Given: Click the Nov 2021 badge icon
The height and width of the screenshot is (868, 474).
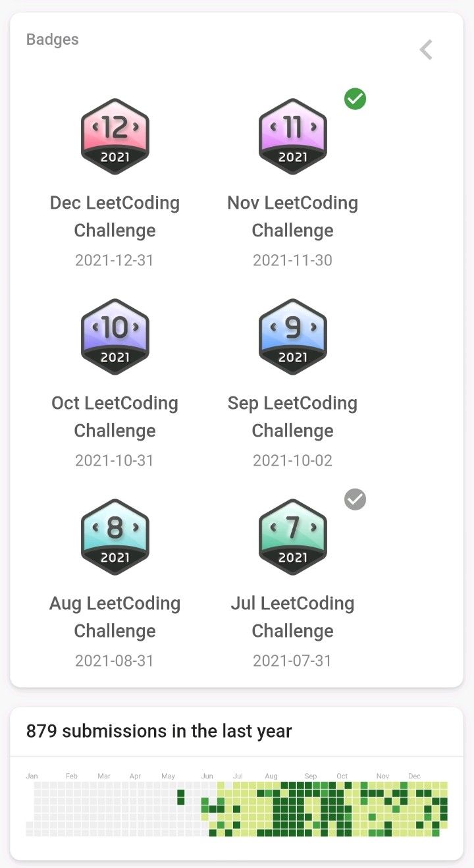Looking at the screenshot, I should click(292, 136).
